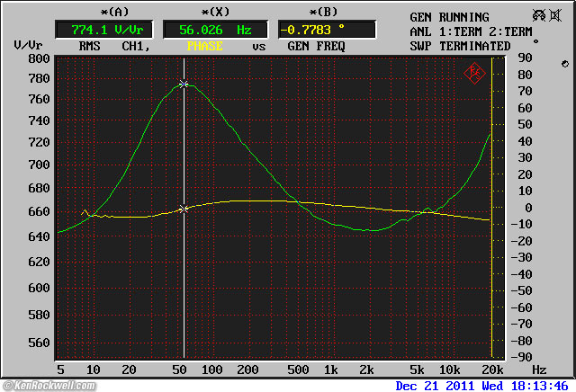Click the *(B) cursor label
576x392 pixels.
tap(324, 12)
